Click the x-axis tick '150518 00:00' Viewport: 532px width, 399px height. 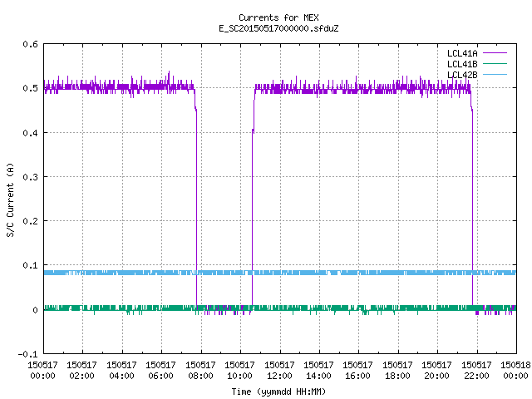515,370
